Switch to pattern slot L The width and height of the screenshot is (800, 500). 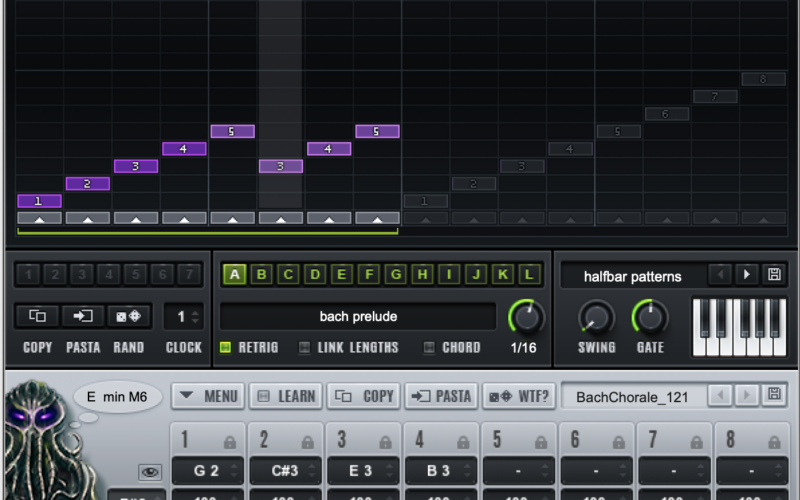coord(529,274)
